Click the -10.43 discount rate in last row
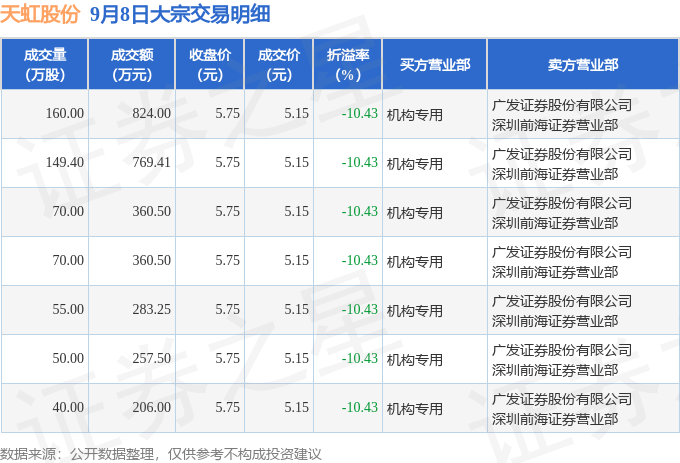The image size is (680, 463). (x=360, y=408)
